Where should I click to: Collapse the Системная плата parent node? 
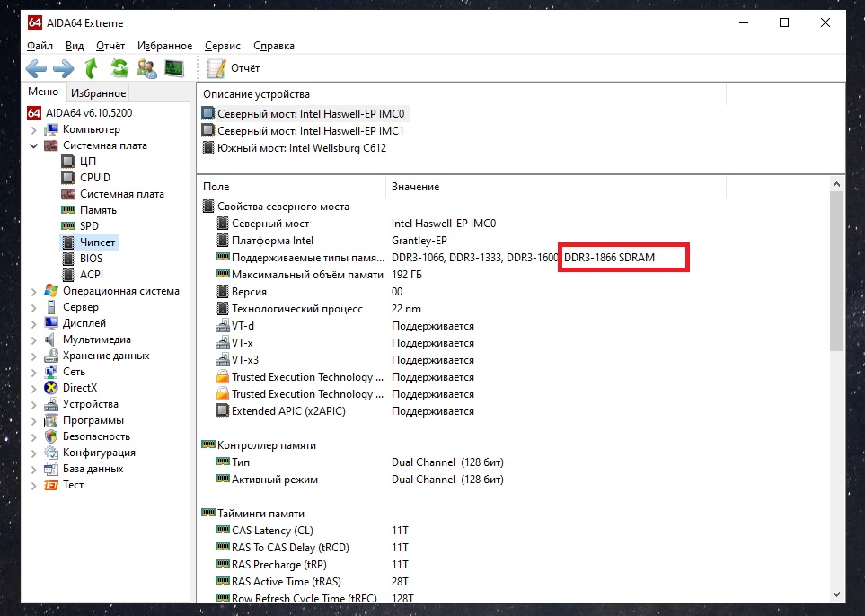point(33,146)
